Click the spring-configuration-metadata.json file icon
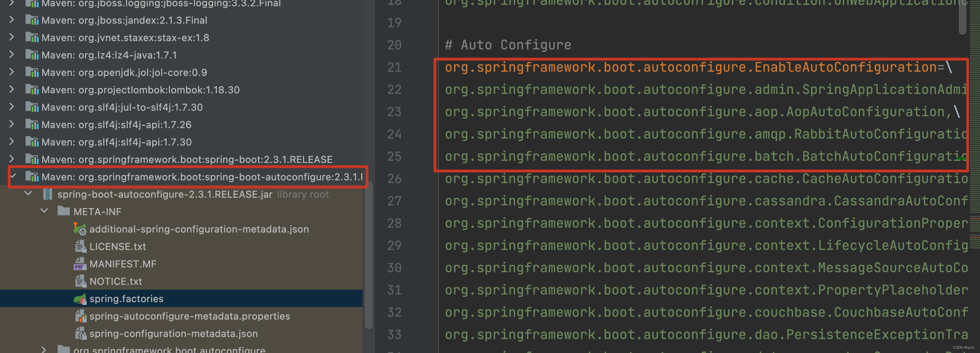Image resolution: width=980 pixels, height=353 pixels. [80, 333]
